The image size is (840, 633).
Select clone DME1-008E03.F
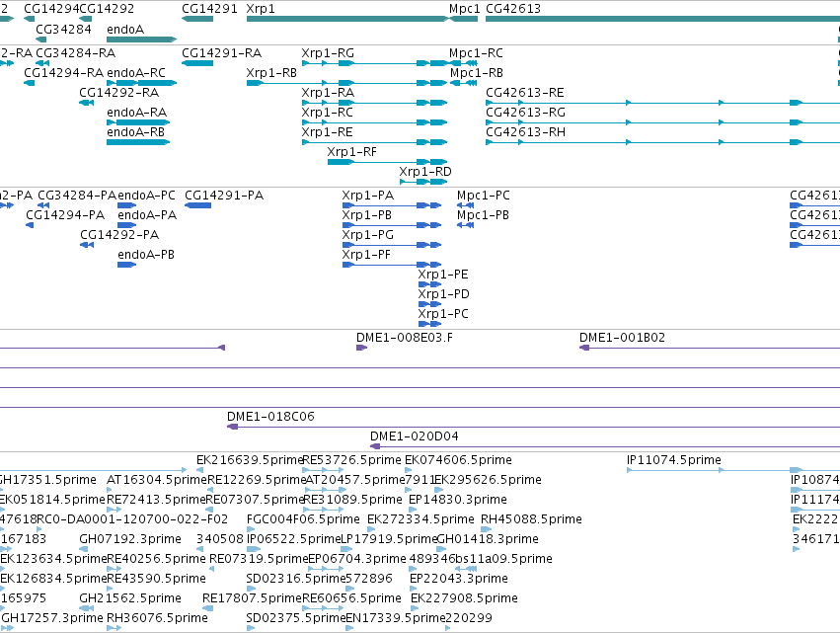coord(405,338)
